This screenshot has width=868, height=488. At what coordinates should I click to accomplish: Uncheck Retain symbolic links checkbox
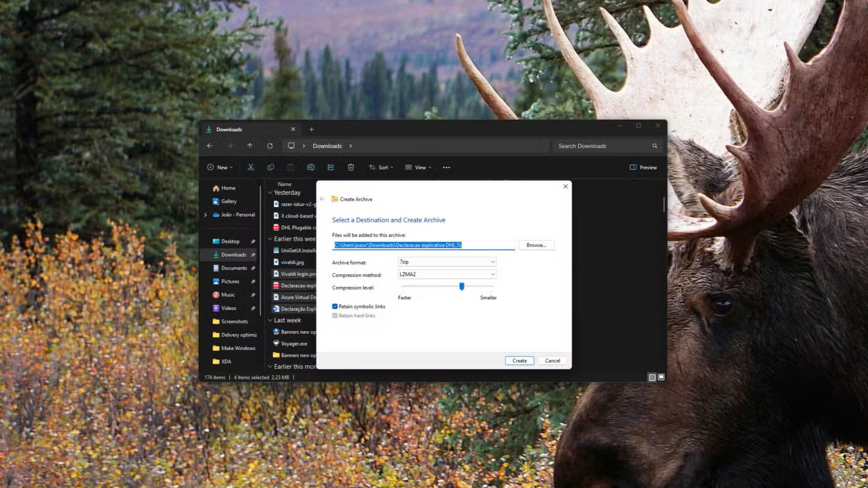click(335, 306)
